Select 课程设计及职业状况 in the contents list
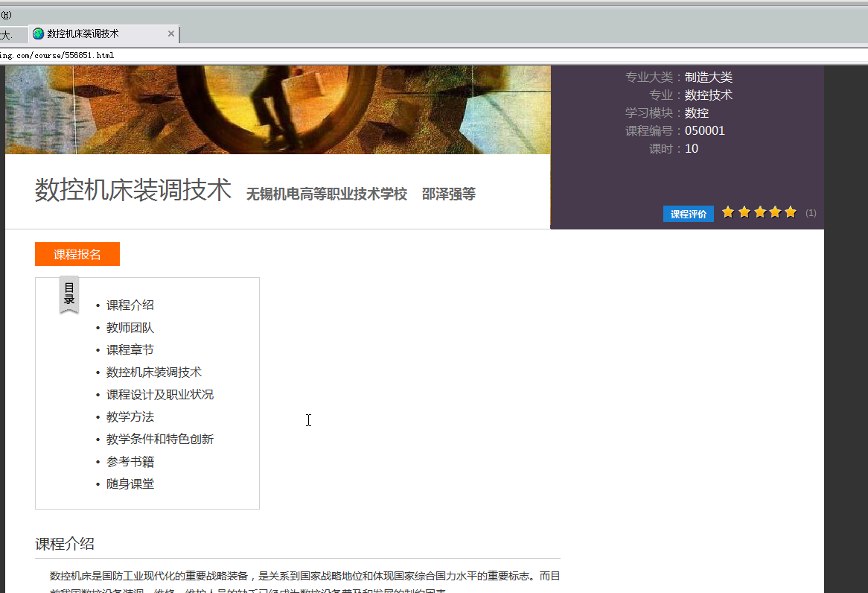Screen dimensions: 868x593 click(160, 394)
